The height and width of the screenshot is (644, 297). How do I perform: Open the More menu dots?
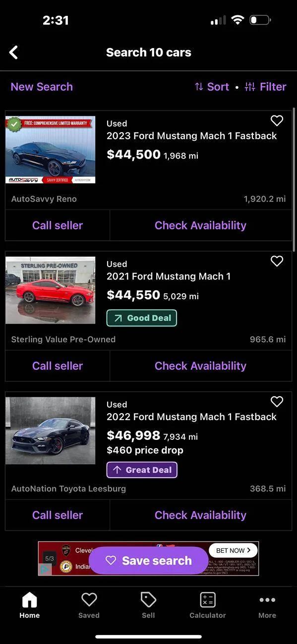[267, 600]
